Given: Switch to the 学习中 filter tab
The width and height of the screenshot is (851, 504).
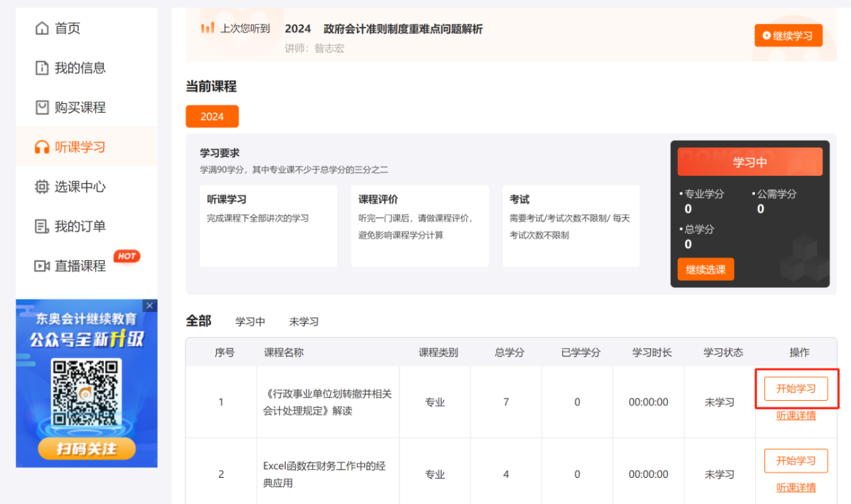Looking at the screenshot, I should (x=250, y=321).
